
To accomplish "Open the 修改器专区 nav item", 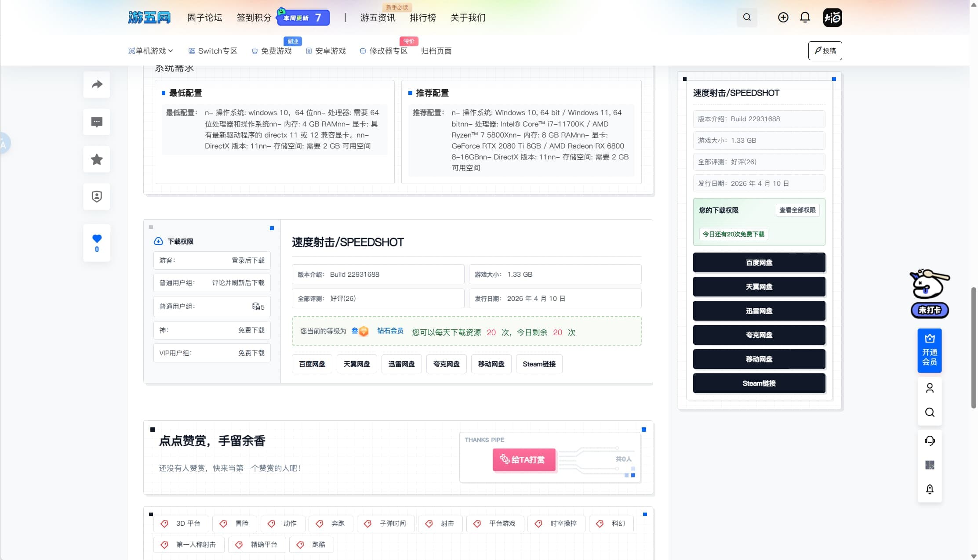I will click(384, 51).
